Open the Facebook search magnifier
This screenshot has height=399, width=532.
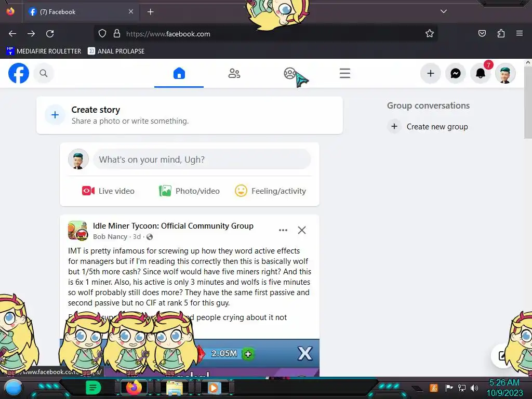(x=44, y=73)
